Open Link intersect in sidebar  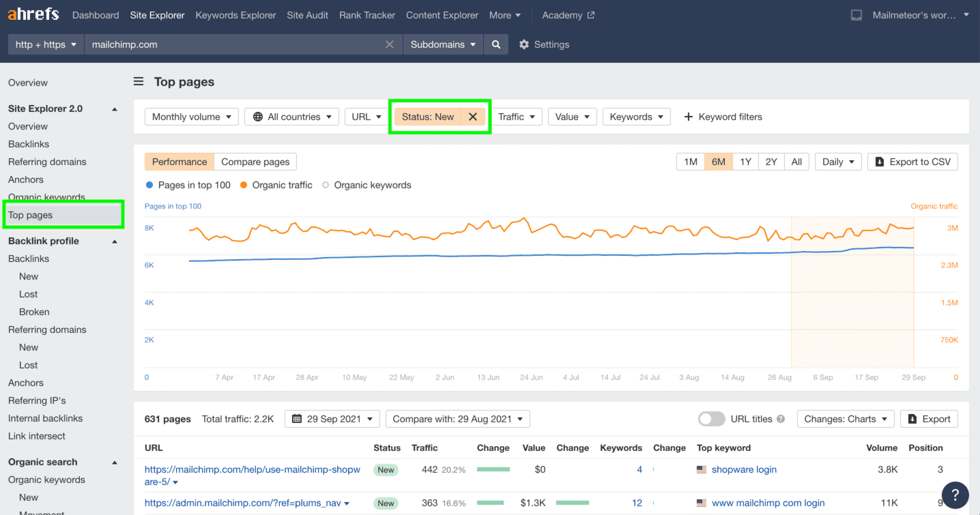pyautogui.click(x=37, y=436)
